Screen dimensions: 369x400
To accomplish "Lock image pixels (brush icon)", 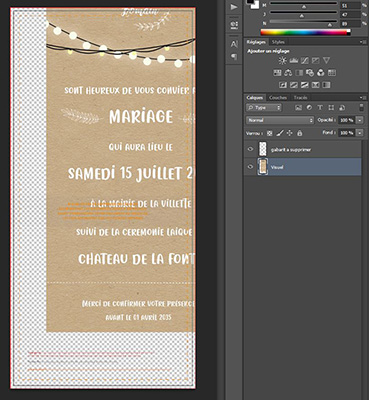I will (280, 133).
